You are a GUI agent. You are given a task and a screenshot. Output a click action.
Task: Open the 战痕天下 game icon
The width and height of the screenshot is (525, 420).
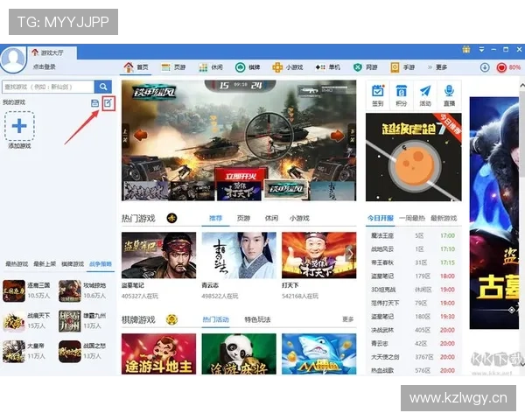click(x=14, y=321)
